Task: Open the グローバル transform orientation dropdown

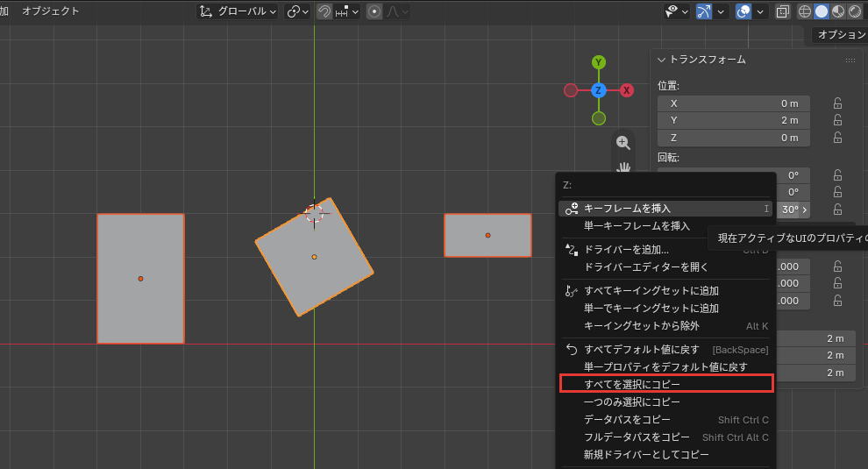Action: coord(238,11)
